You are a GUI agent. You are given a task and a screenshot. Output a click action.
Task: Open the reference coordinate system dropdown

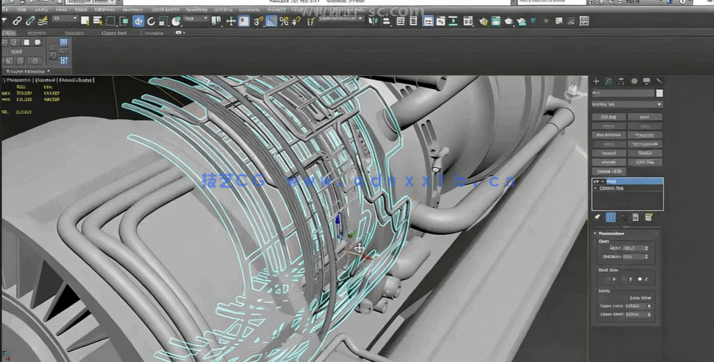tap(196, 19)
